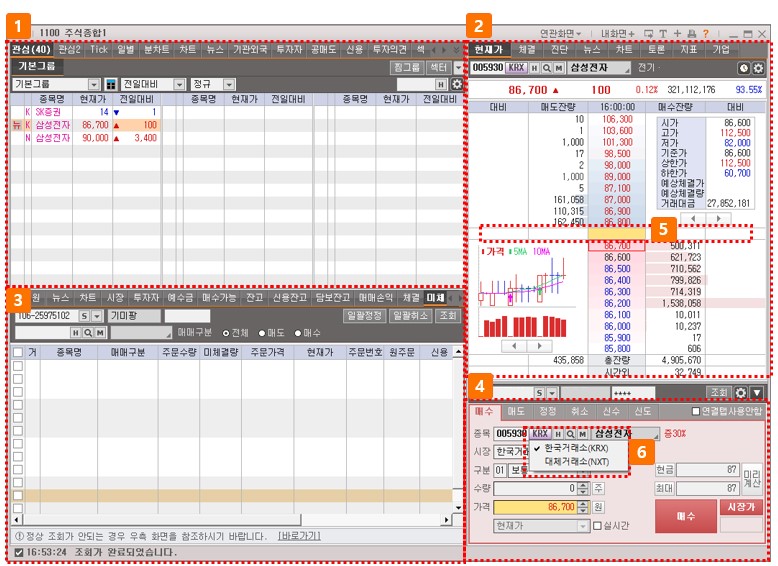The height and width of the screenshot is (566, 778).
Task: Click 가격 price field showing 86,700
Action: point(535,507)
